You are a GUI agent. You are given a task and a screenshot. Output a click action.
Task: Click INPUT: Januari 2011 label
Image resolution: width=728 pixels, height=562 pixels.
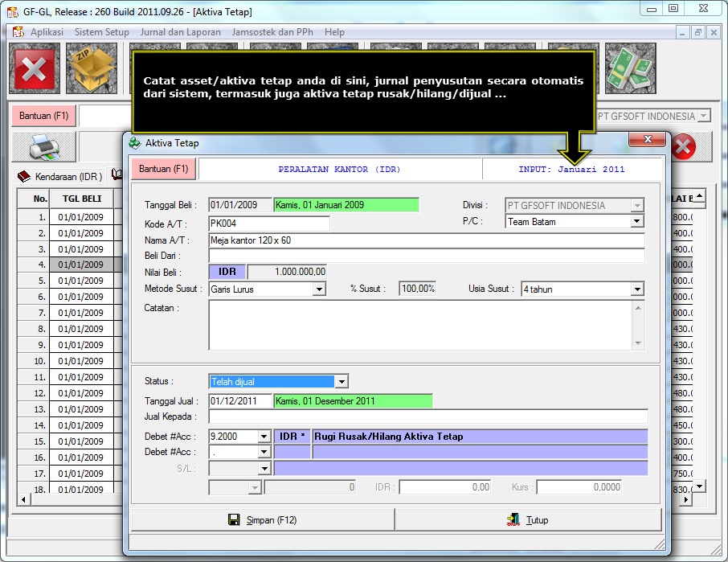tap(571, 169)
